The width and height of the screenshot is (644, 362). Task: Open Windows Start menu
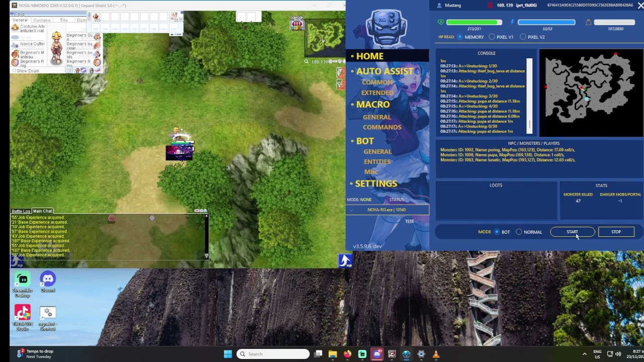tap(228, 354)
